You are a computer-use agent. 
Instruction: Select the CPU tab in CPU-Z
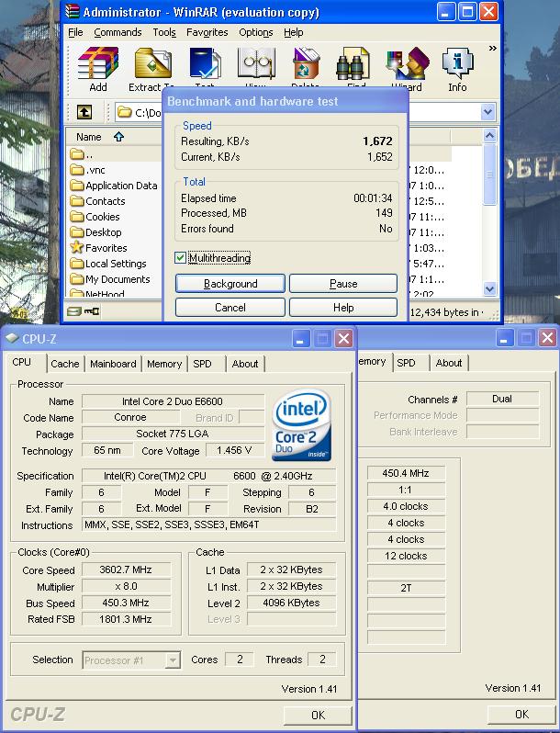coord(22,362)
